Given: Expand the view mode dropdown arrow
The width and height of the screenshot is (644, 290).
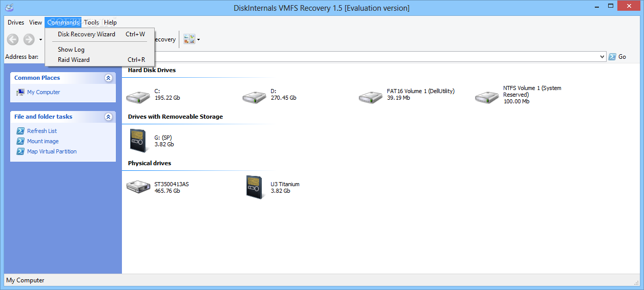Looking at the screenshot, I should (198, 39).
